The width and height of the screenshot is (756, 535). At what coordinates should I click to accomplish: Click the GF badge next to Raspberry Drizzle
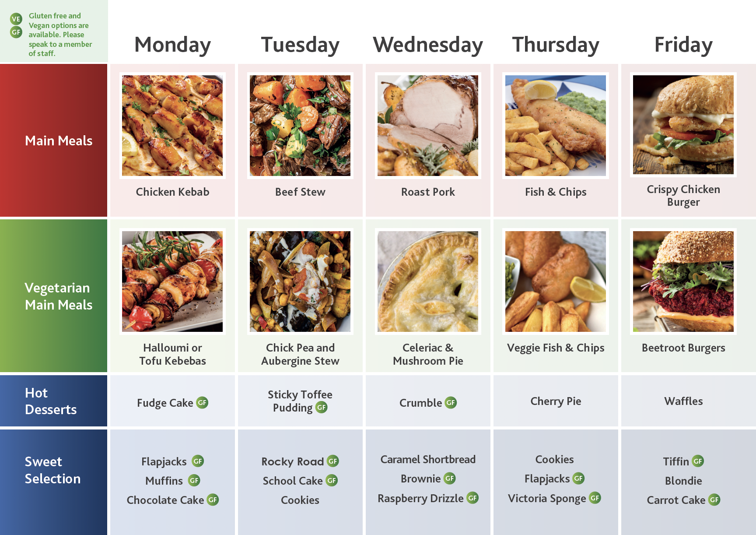pyautogui.click(x=472, y=498)
